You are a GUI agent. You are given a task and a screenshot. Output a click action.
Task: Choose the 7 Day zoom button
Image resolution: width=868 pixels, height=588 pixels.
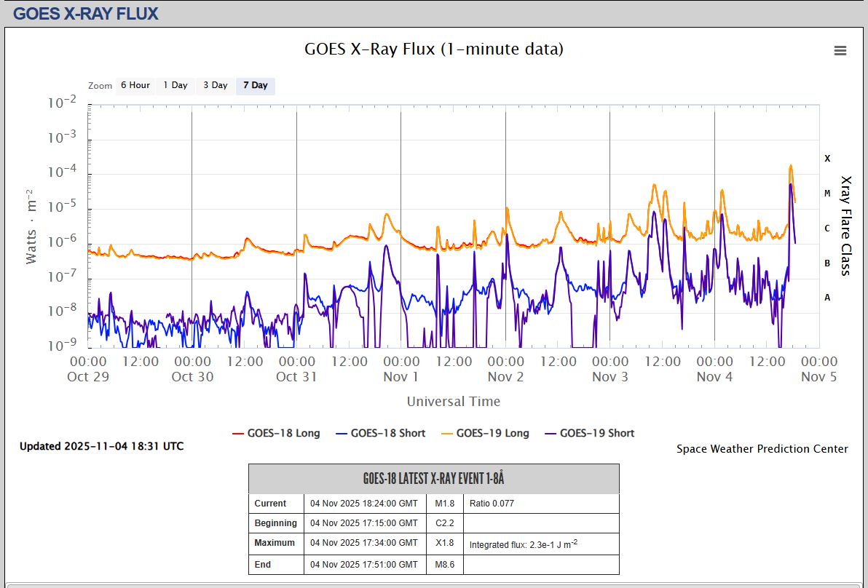(x=255, y=86)
